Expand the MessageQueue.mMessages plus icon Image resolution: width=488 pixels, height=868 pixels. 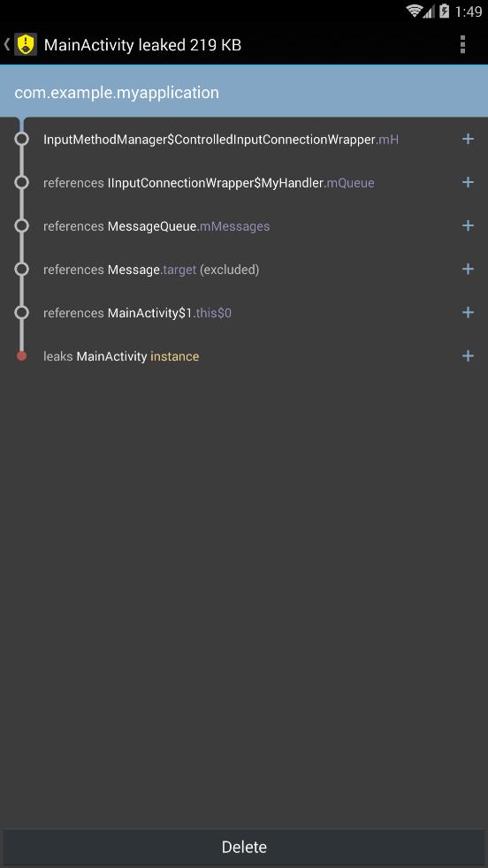468,226
